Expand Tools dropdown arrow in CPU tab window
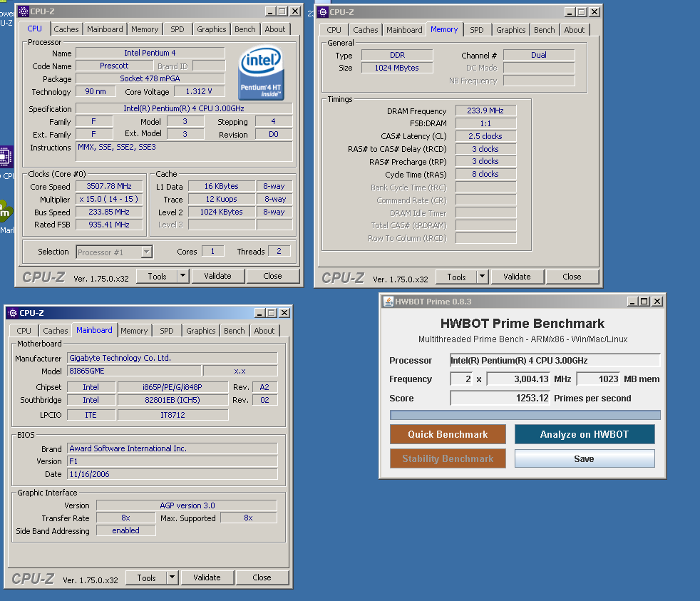The width and height of the screenshot is (700, 601). coord(183,276)
